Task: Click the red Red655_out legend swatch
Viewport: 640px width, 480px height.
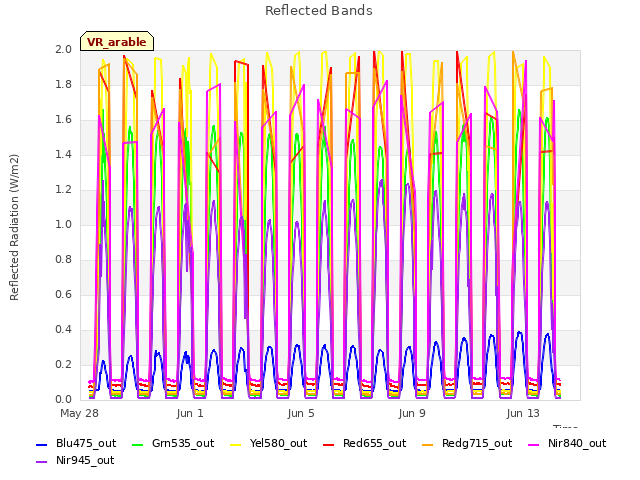Action: [329, 444]
